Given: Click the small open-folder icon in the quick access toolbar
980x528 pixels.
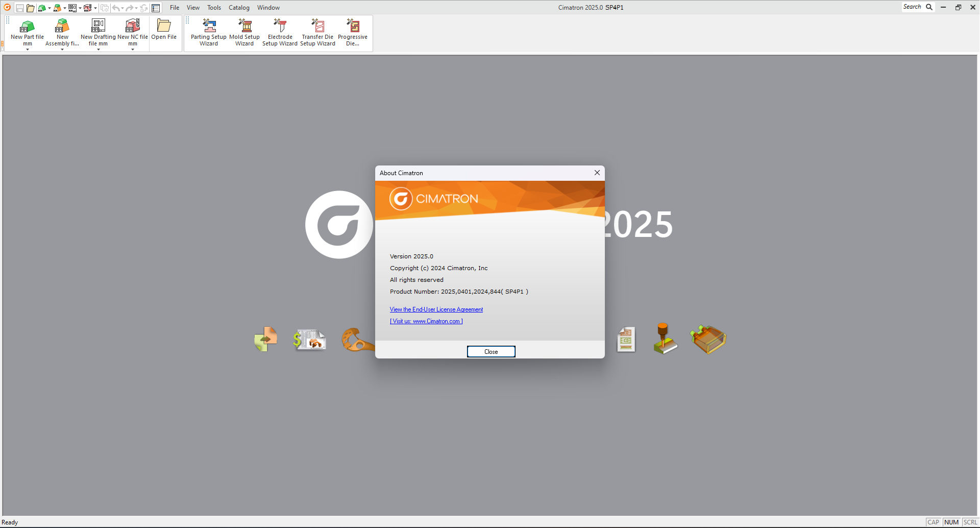Looking at the screenshot, I should tap(31, 8).
